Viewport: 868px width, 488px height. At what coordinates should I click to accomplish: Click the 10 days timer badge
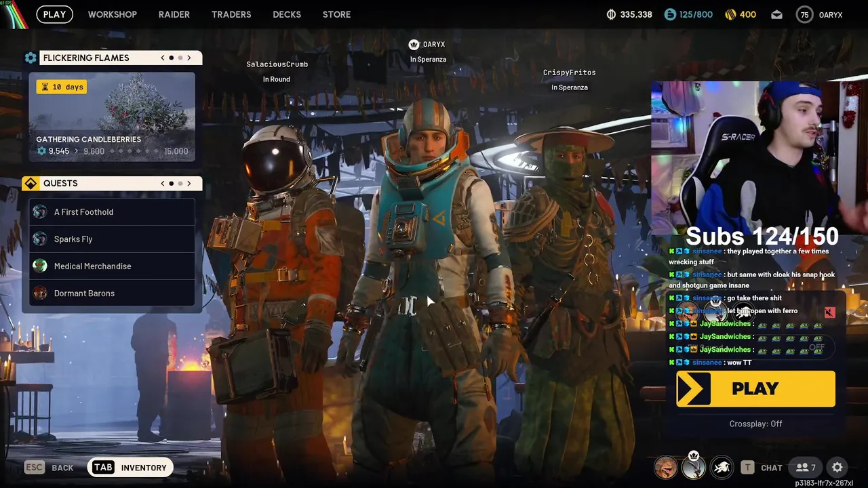[x=62, y=87]
